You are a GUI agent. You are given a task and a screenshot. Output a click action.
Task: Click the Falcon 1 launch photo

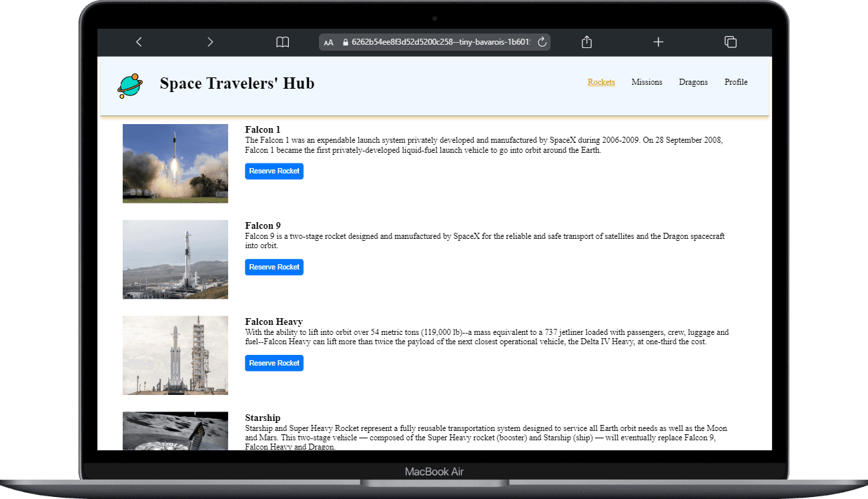click(175, 163)
